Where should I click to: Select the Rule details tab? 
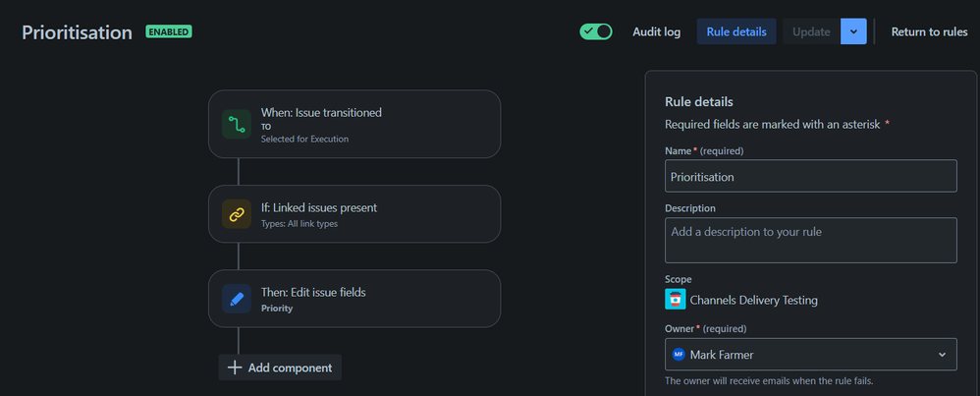click(736, 31)
